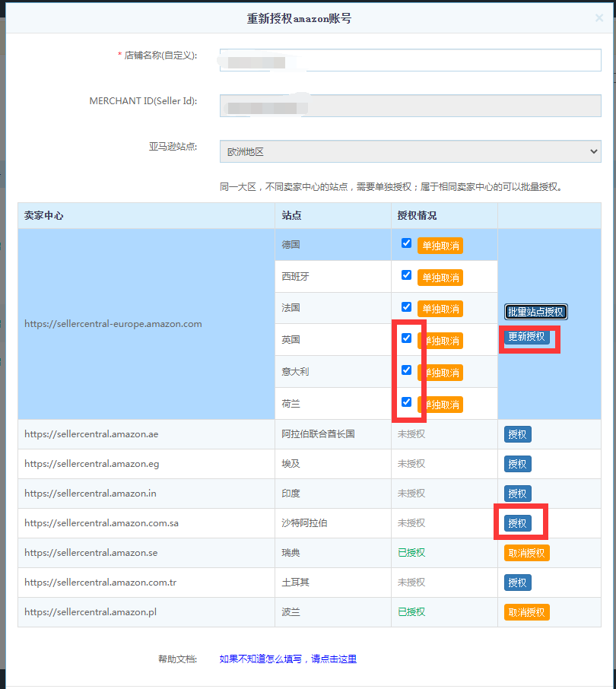616x689 pixels.
Task: Open the 如果不知道怎么填写 help link
Action: click(287, 659)
